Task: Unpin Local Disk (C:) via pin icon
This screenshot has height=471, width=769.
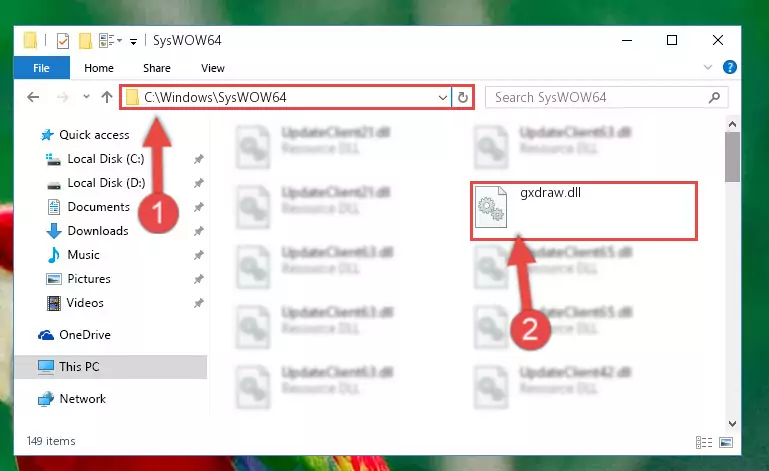Action: point(198,159)
